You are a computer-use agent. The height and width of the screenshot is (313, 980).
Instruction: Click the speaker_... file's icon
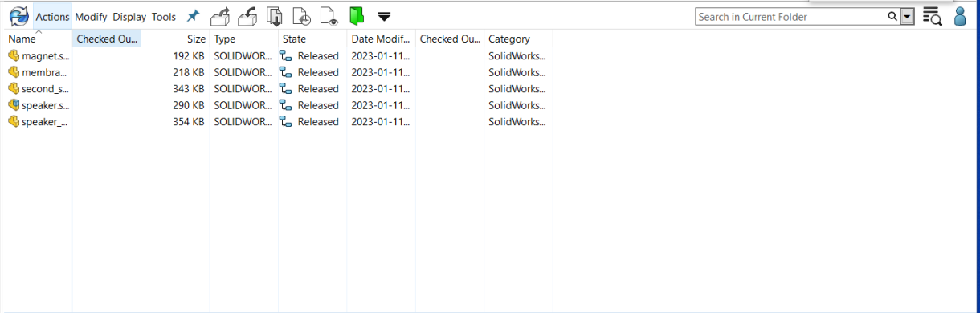pyautogui.click(x=14, y=121)
